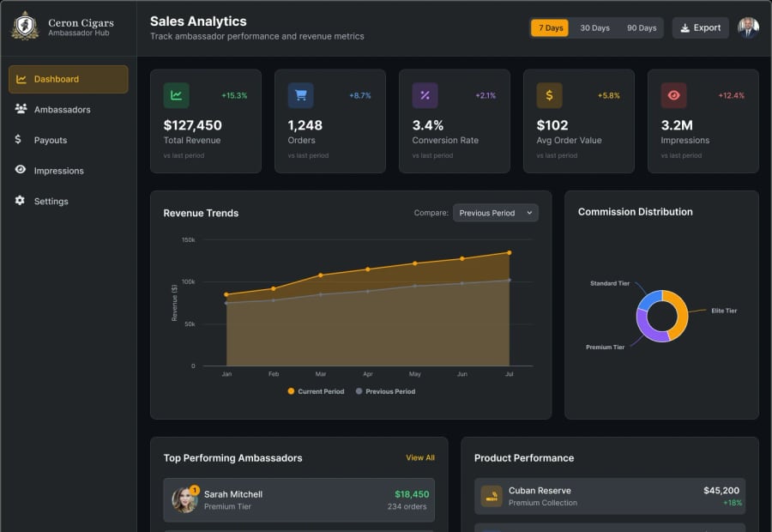
Task: Click the +5.8% order value change badge
Action: click(x=608, y=95)
